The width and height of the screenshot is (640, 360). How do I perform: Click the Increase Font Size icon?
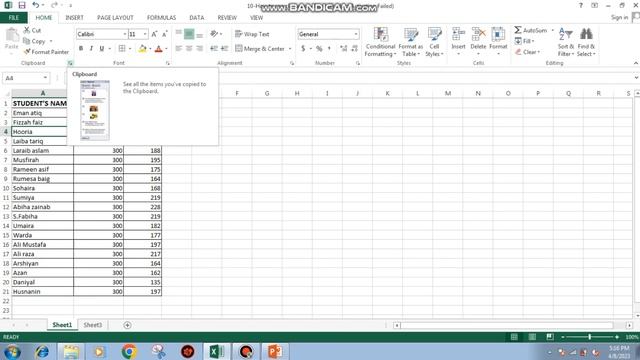pyautogui.click(x=154, y=34)
